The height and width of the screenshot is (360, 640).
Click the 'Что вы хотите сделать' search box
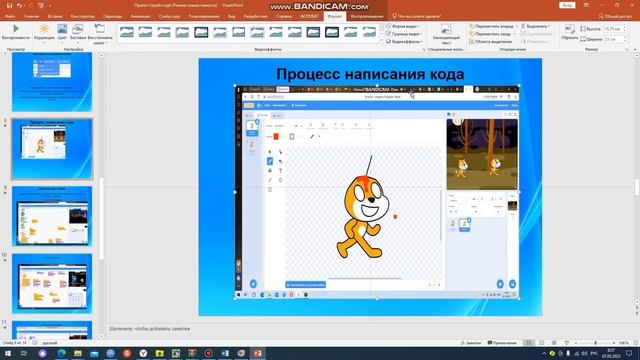pyautogui.click(x=417, y=16)
